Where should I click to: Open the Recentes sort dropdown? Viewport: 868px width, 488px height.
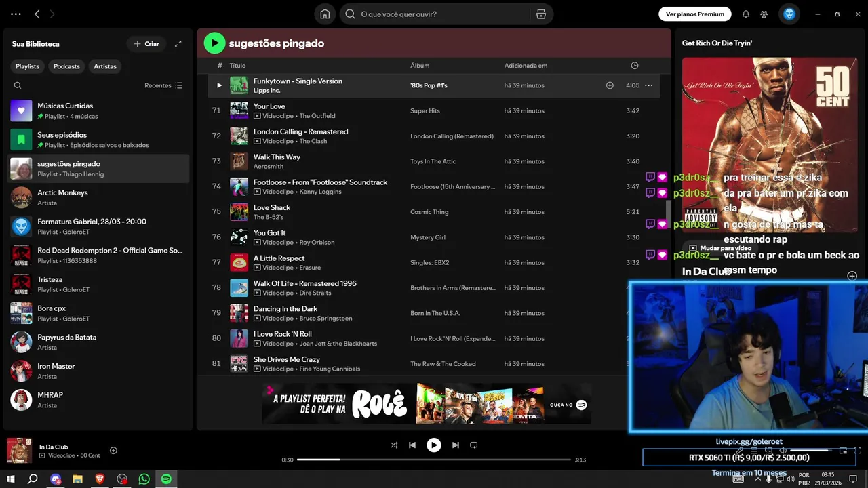point(163,85)
